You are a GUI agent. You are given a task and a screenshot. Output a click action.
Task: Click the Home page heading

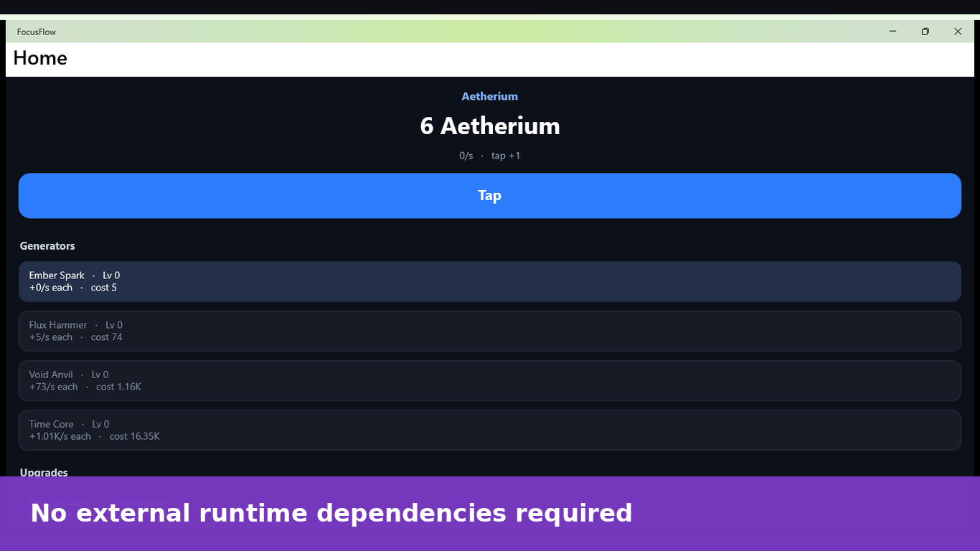[x=40, y=58]
